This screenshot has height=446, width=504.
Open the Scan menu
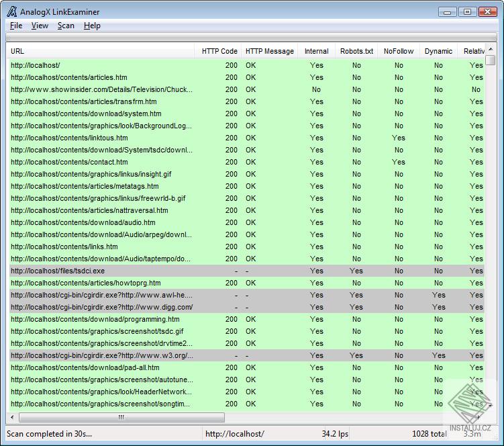pyautogui.click(x=66, y=26)
